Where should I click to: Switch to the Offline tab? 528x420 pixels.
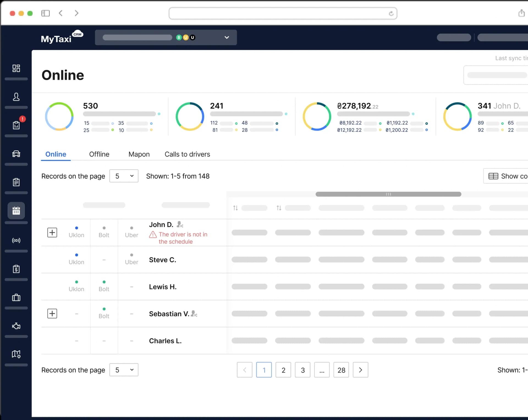tap(99, 154)
